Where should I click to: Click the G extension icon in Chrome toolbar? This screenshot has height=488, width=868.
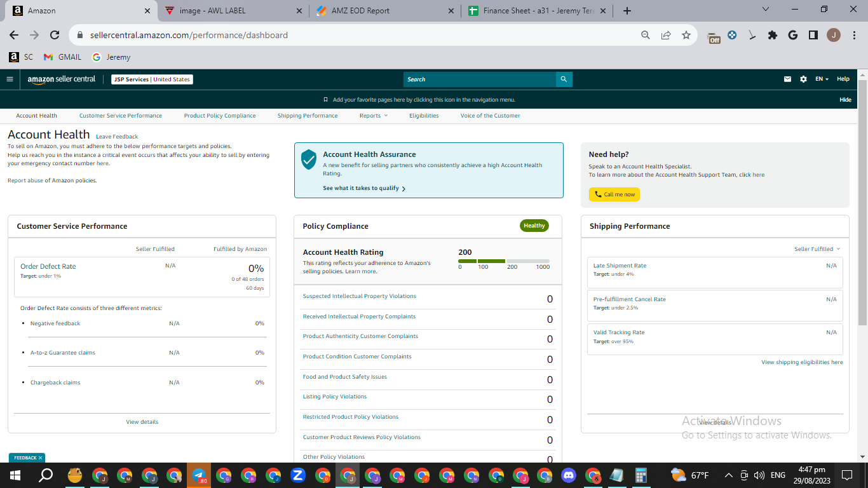tap(792, 35)
